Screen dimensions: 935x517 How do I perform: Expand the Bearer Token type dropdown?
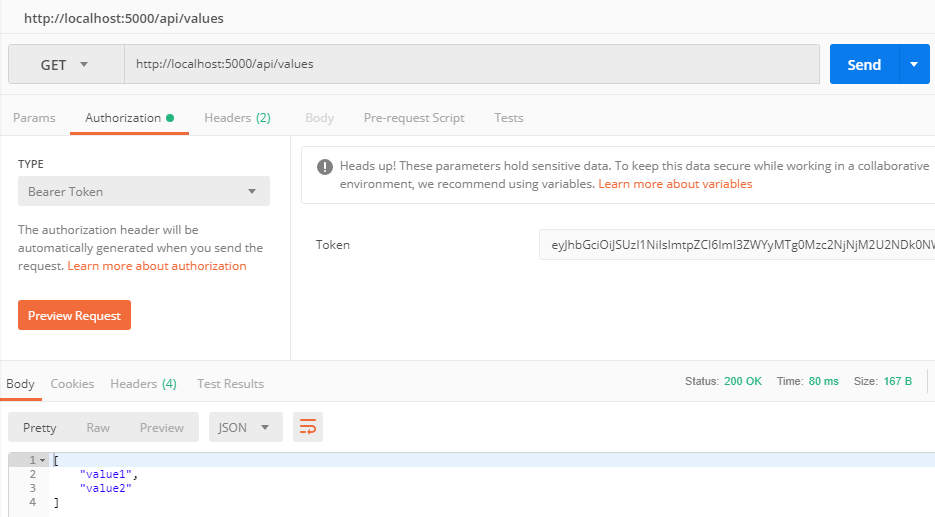click(143, 191)
